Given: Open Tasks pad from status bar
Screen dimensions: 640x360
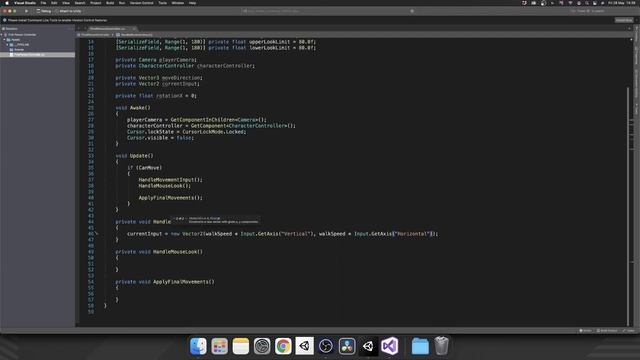Looking at the screenshot, I should point(629,331).
